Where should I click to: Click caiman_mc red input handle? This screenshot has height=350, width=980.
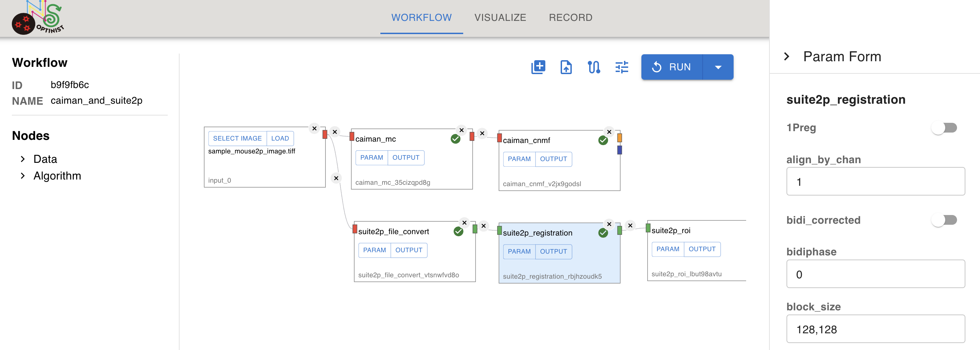pos(352,136)
